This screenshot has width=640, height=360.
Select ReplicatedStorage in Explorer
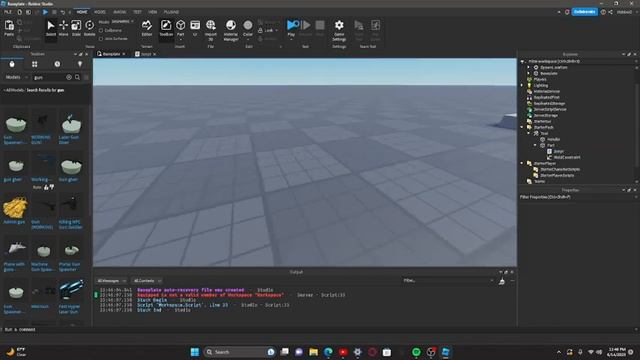tap(549, 103)
